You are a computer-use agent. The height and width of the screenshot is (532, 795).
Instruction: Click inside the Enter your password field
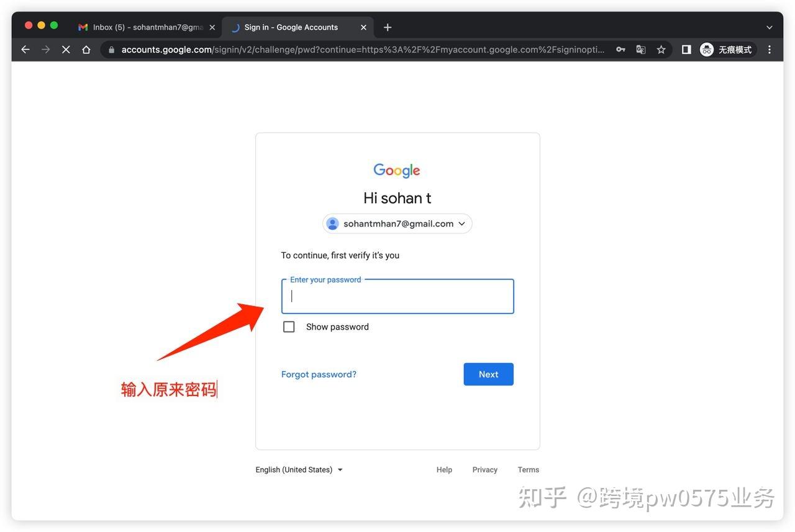(x=397, y=296)
